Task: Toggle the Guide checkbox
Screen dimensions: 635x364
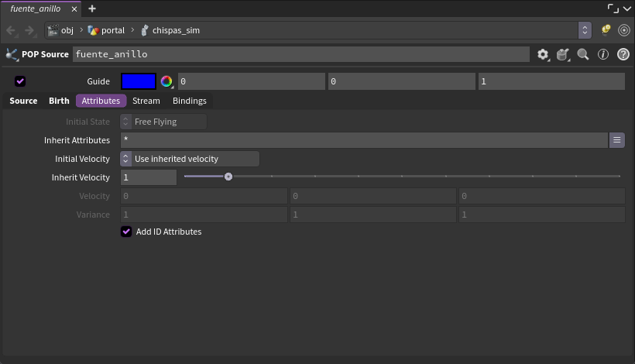Action: pos(20,81)
